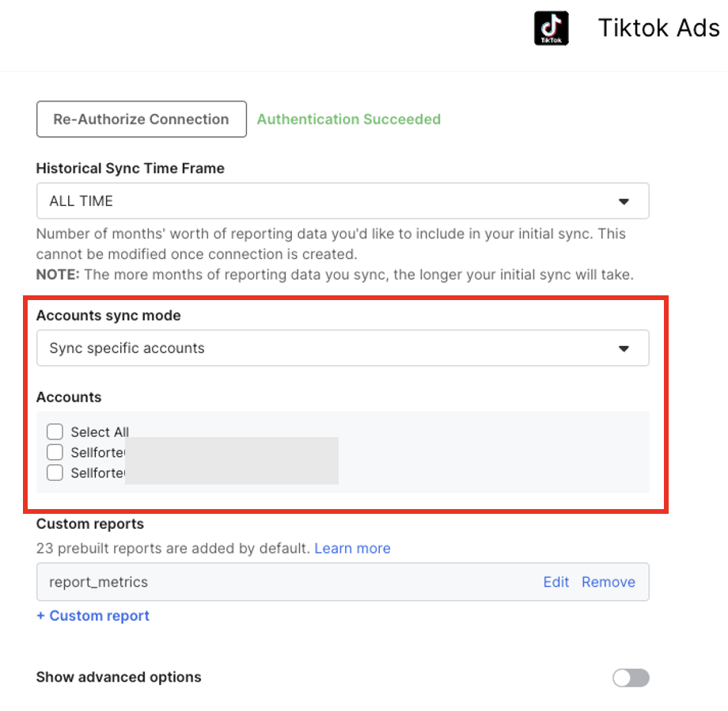Add a new report via + Custom report

click(x=93, y=616)
